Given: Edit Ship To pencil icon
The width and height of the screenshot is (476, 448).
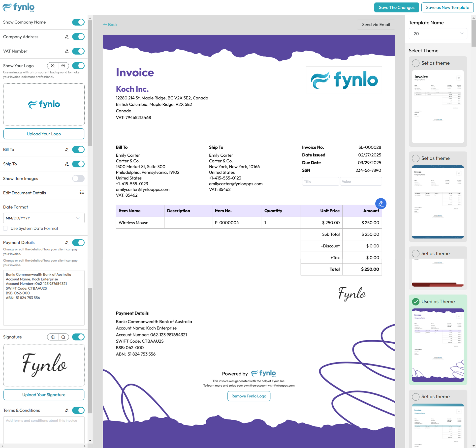Looking at the screenshot, I should (x=67, y=164).
